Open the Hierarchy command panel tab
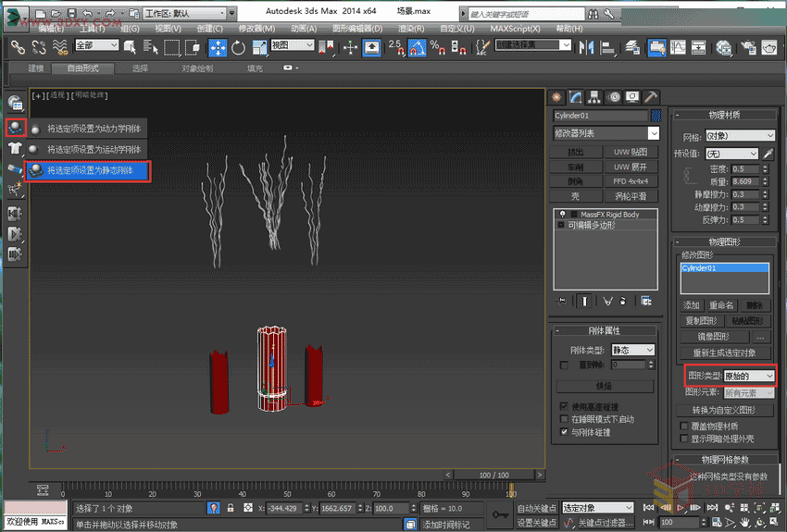787x532 pixels. [x=593, y=96]
